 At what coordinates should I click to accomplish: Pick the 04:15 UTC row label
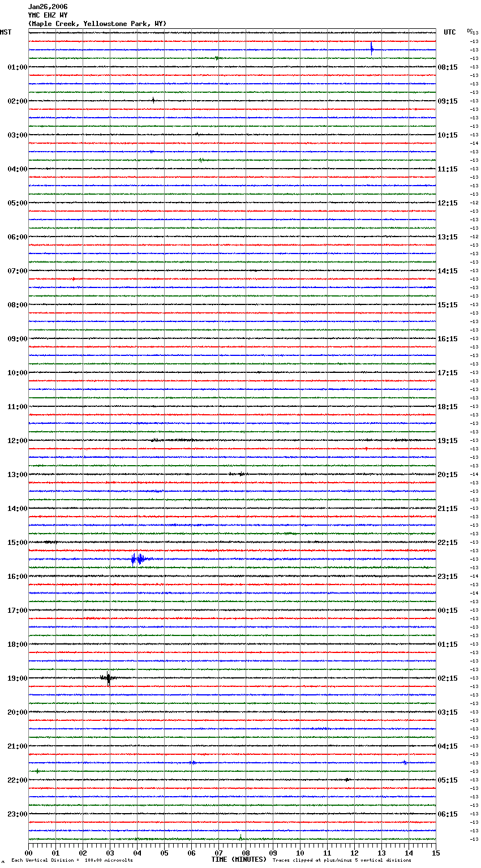tap(448, 746)
